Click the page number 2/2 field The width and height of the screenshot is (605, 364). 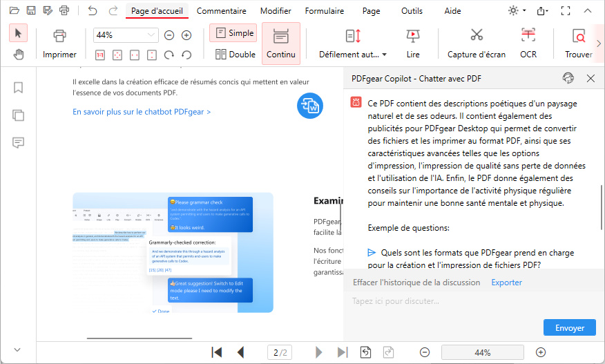tap(280, 352)
